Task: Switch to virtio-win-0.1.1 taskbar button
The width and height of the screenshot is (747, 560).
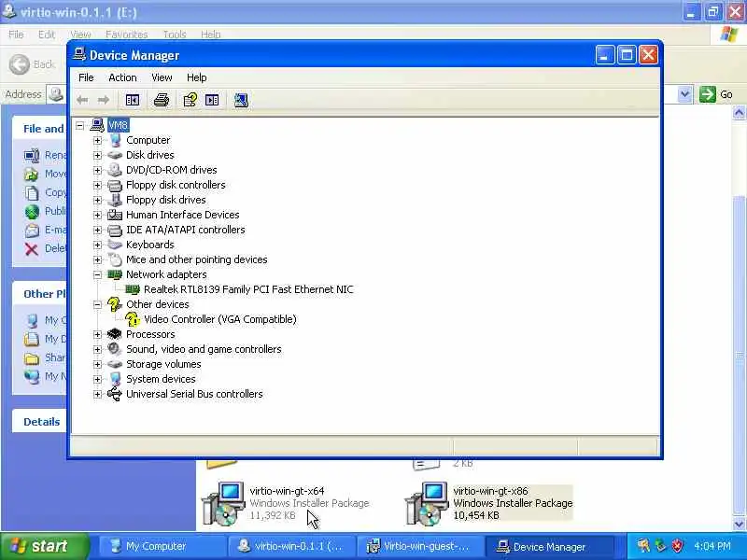Action: click(x=291, y=547)
